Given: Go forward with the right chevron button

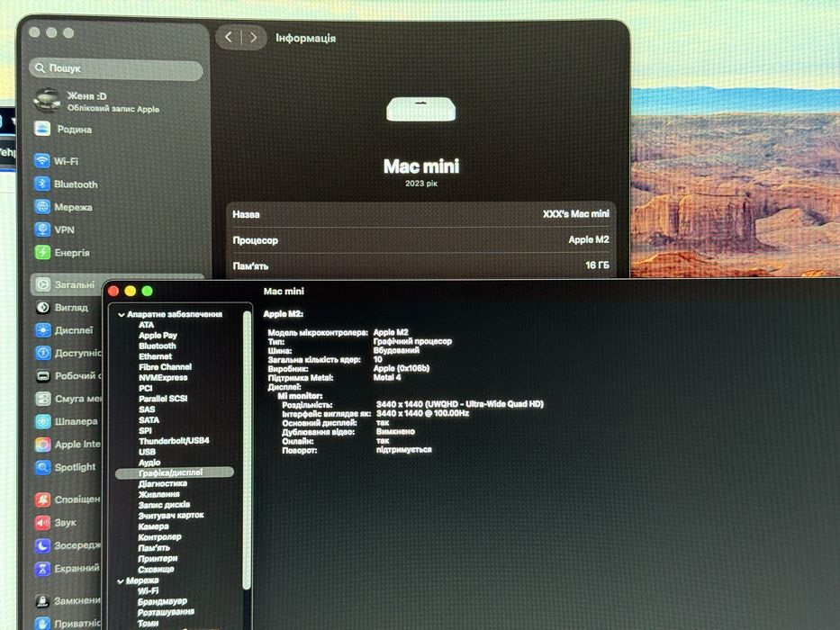Looking at the screenshot, I should (x=253, y=37).
